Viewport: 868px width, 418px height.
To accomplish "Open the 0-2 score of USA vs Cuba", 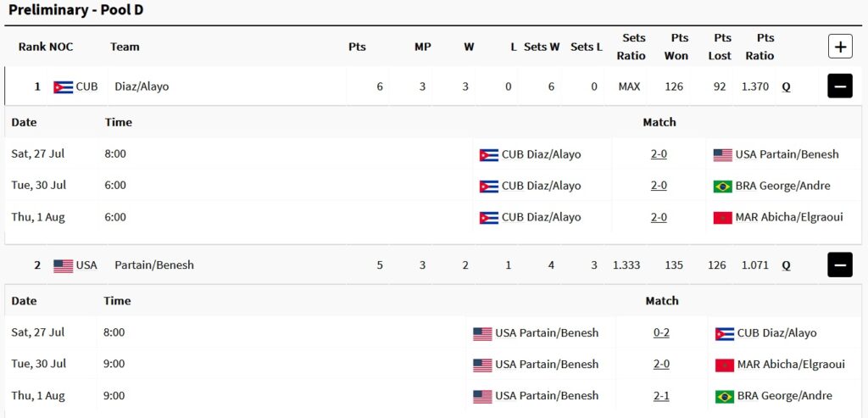I will [661, 332].
